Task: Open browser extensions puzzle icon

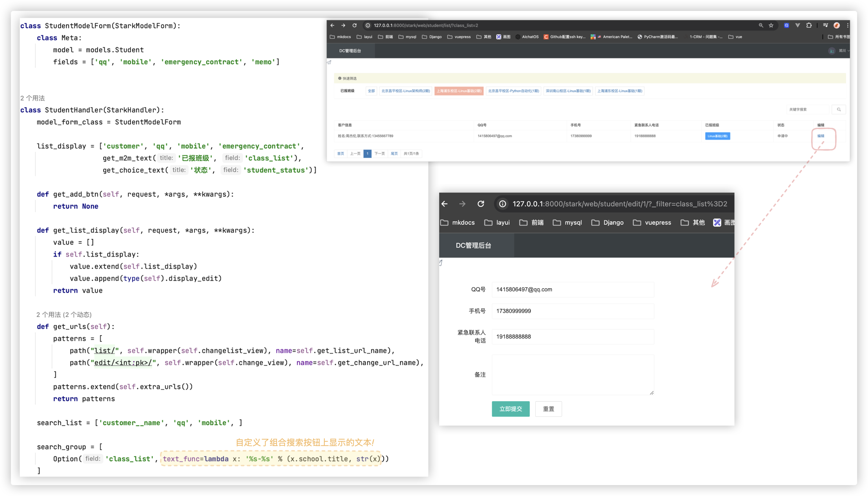Action: pos(809,25)
